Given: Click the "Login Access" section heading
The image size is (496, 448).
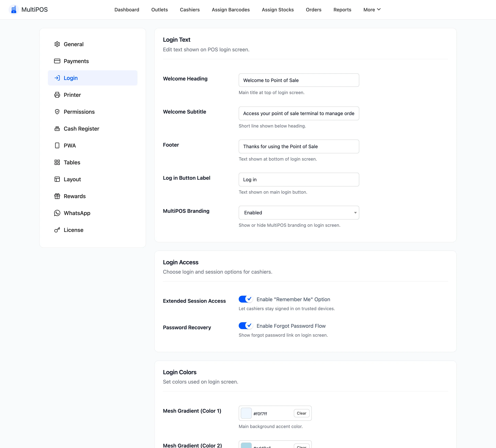Looking at the screenshot, I should pyautogui.click(x=181, y=262).
